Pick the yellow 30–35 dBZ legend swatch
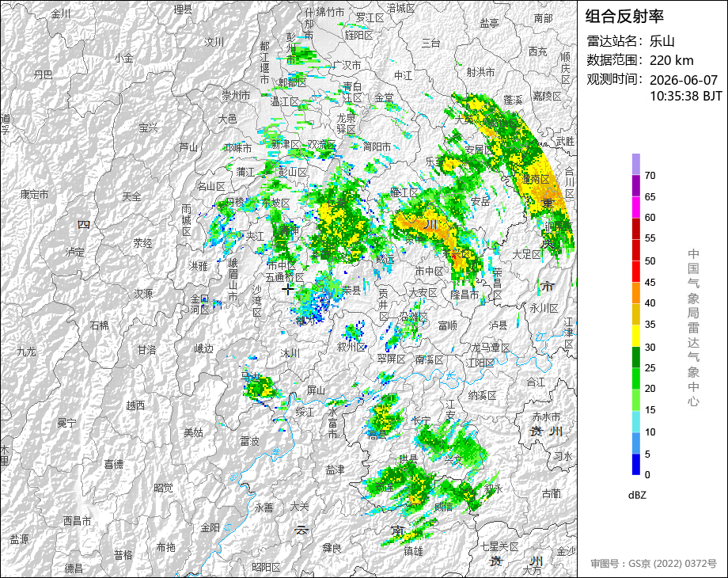This screenshot has height=578, width=728. (x=636, y=336)
